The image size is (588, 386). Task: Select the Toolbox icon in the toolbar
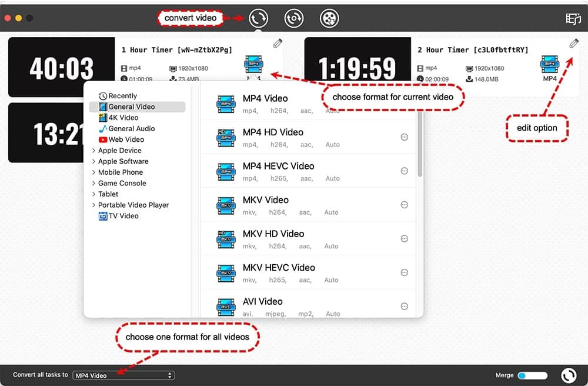point(329,18)
